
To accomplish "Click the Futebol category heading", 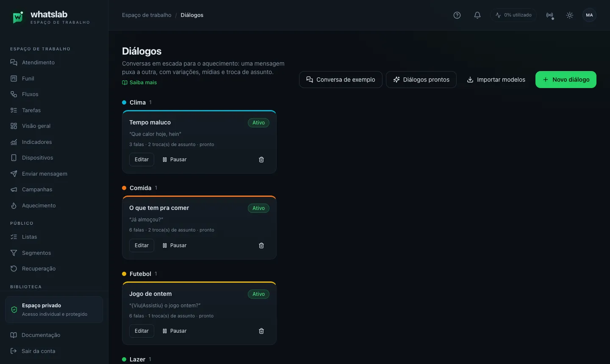I will pyautogui.click(x=140, y=274).
